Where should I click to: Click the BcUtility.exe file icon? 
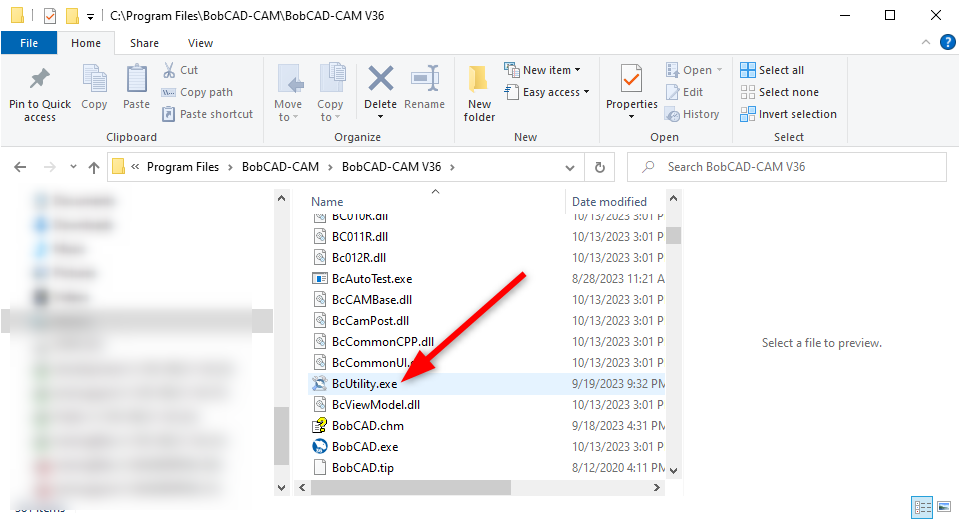320,383
